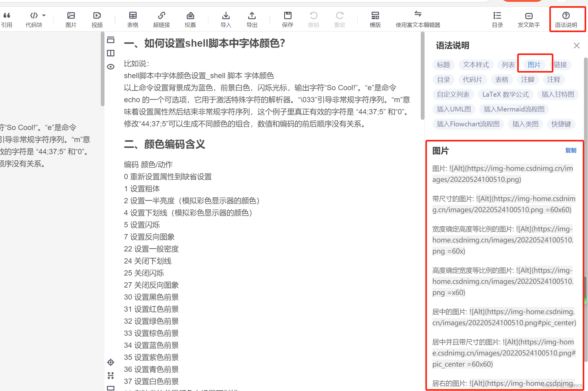Import a file with 导入 icon
The height and width of the screenshot is (391, 588).
226,19
